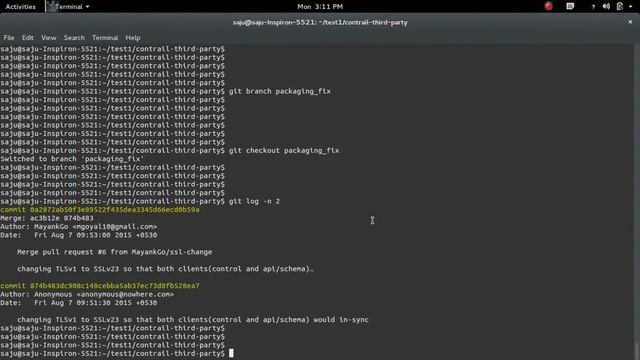Open the File menu
Screen dimensions: 640x360
pos(9,38)
